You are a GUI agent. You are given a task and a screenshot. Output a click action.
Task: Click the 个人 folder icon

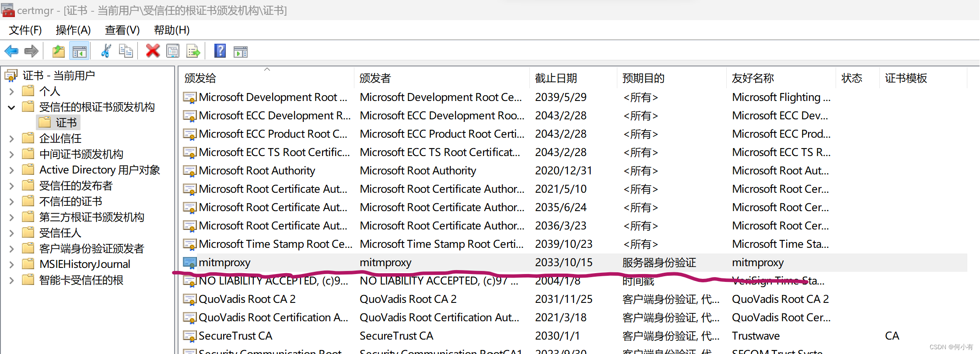click(x=28, y=91)
